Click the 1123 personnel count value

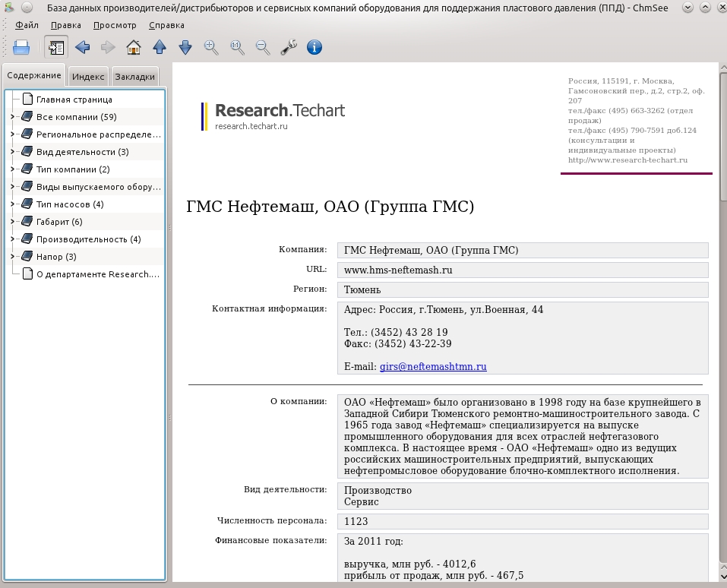(x=356, y=521)
